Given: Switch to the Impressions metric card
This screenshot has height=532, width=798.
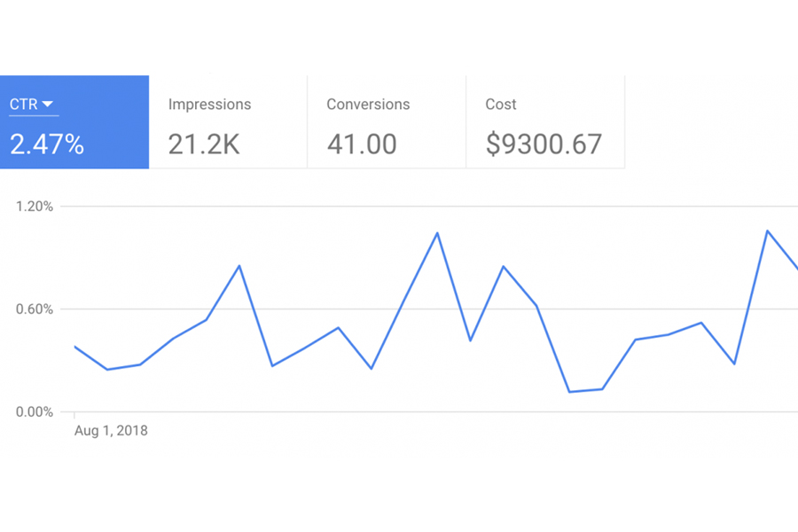Looking at the screenshot, I should coord(228,122).
